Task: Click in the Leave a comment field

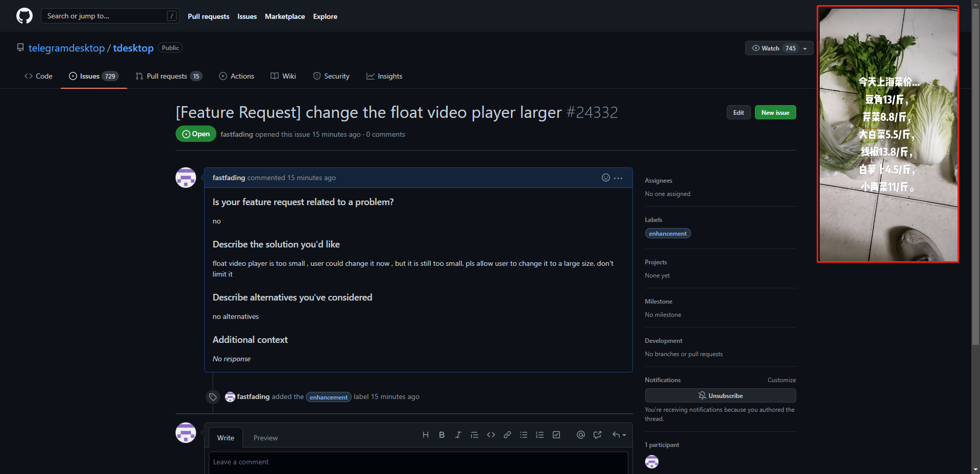Action: [x=418, y=462]
